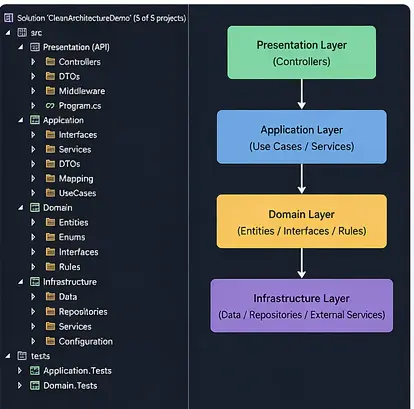Image resolution: width=414 pixels, height=409 pixels.
Task: Collapse the Application project arrow
Action: pyautogui.click(x=21, y=120)
